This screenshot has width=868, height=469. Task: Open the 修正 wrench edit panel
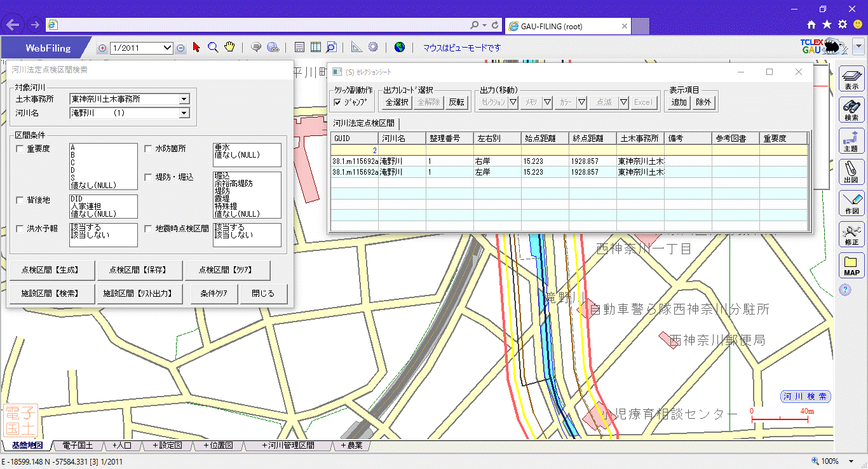(851, 234)
